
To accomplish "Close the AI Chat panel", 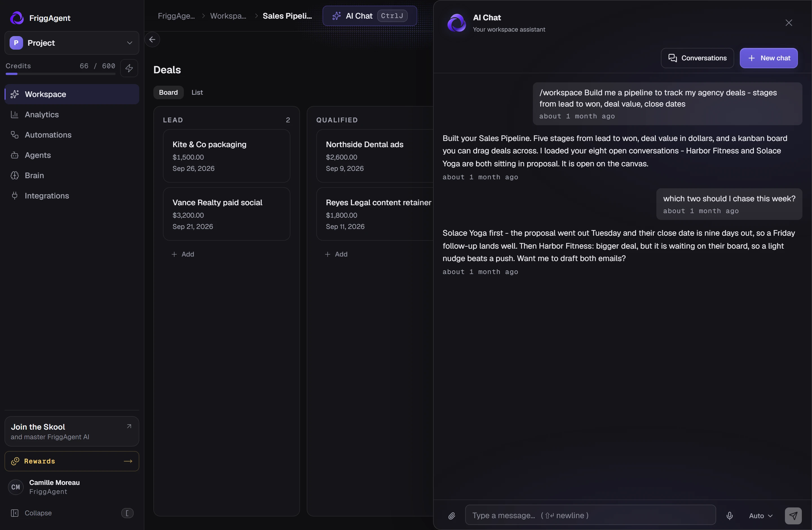I will [x=789, y=23].
